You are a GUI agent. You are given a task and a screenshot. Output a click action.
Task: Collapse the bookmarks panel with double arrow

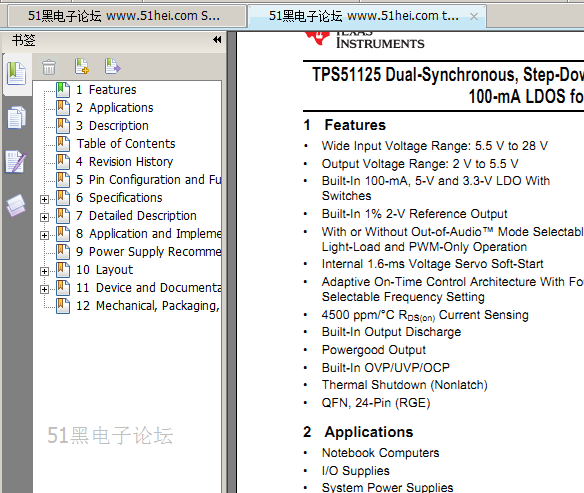click(217, 40)
